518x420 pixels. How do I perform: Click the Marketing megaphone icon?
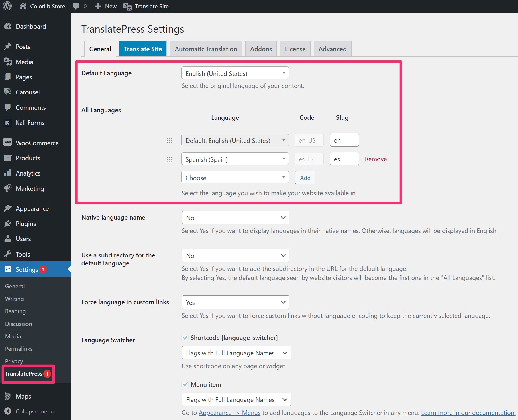(x=8, y=188)
